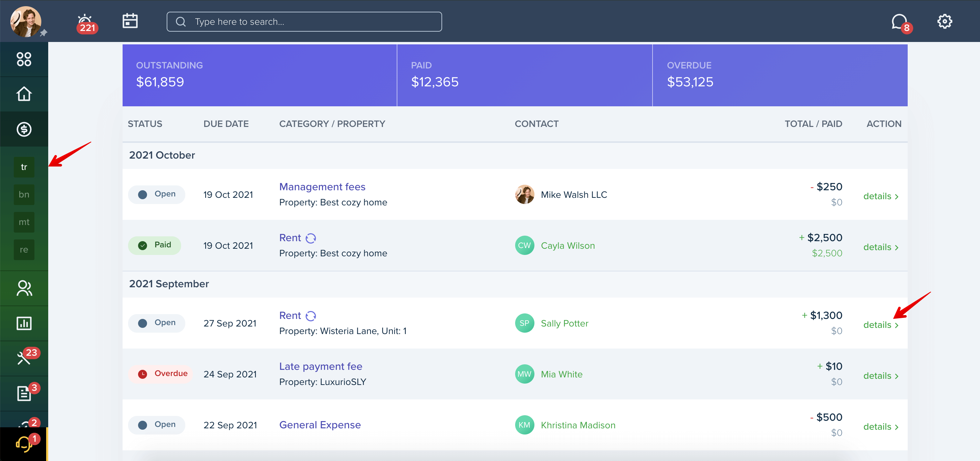This screenshot has height=461, width=980.
Task: Open Rent link for Best cozy home
Action: pyautogui.click(x=290, y=238)
